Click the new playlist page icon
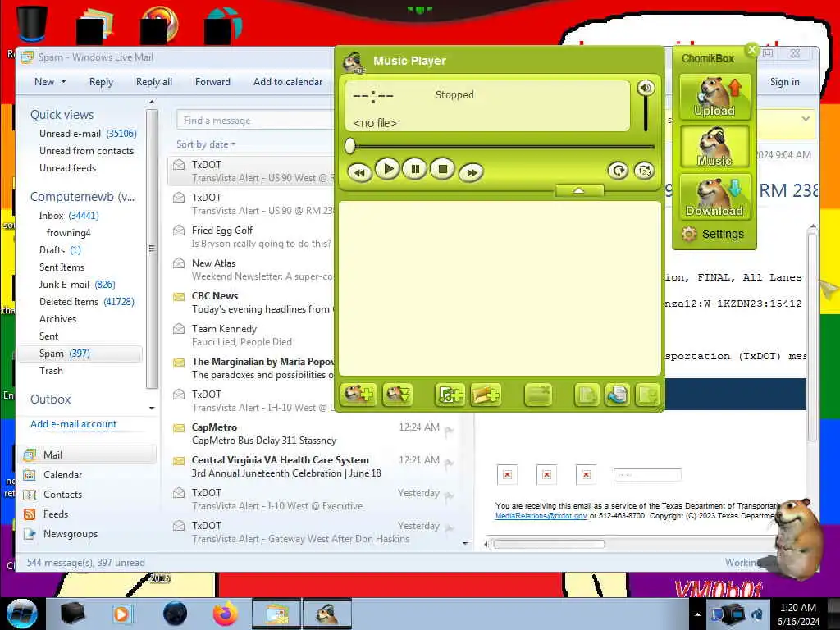This screenshot has width=840, height=630. 587,395
